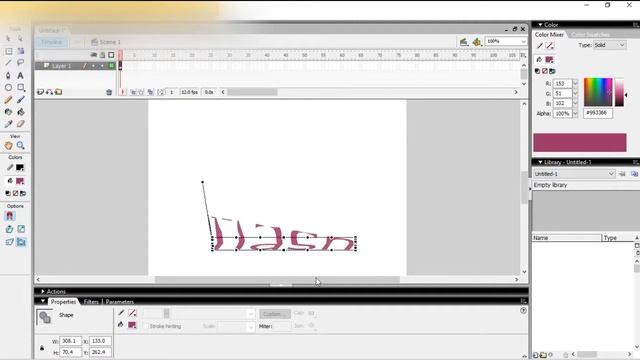Collapse the Color panel

pyautogui.click(x=540, y=25)
